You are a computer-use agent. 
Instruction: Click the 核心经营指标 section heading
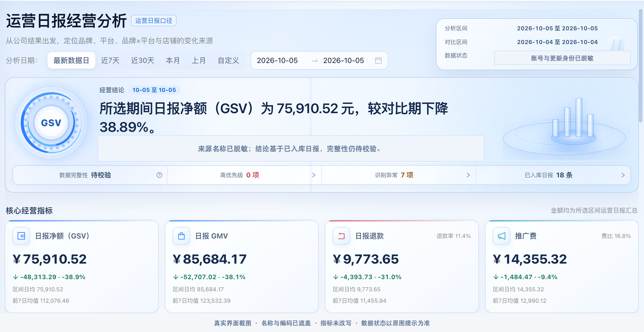(29, 210)
